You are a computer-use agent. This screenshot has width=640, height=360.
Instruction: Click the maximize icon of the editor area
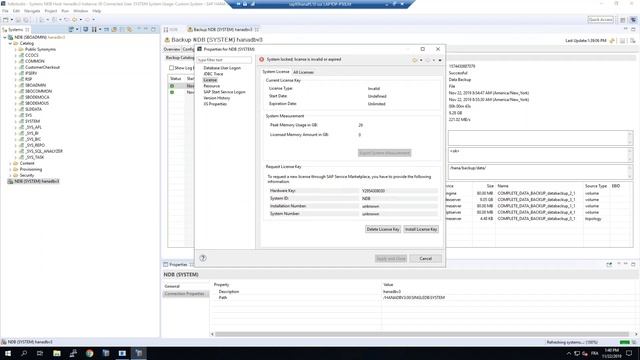pyautogui.click(x=633, y=29)
